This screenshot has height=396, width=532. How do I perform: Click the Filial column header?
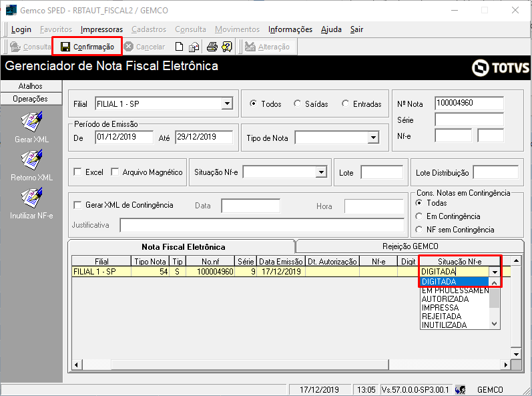101,261
